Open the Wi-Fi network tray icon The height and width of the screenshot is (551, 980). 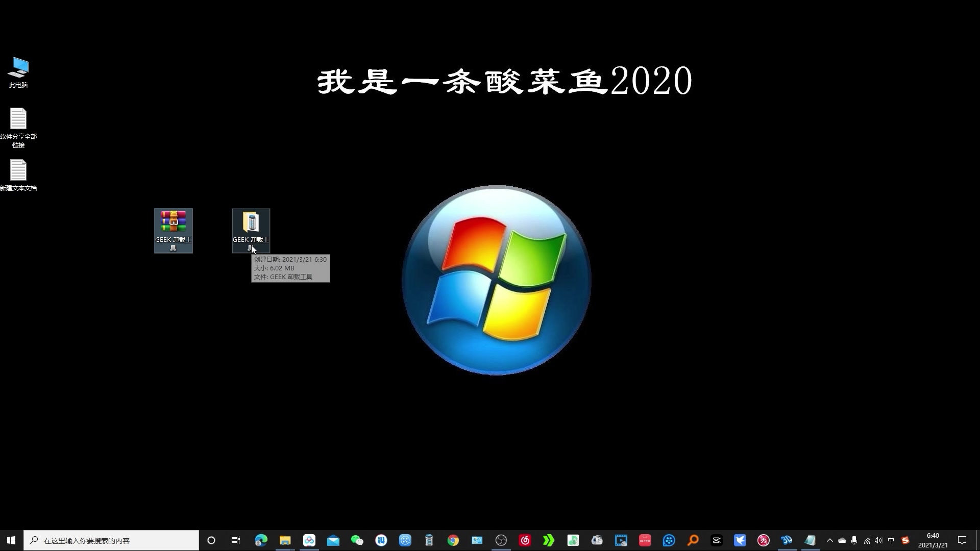coord(867,540)
